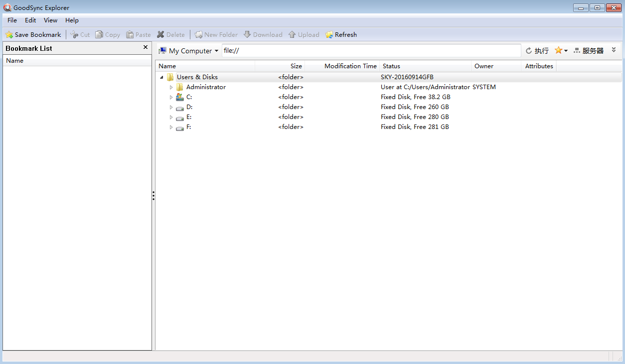Expand the F: drive node

pyautogui.click(x=171, y=127)
